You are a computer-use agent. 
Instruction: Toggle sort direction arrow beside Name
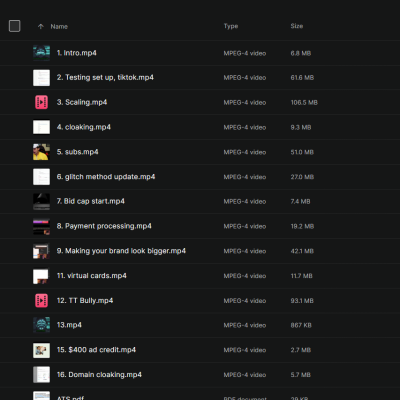[x=41, y=26]
